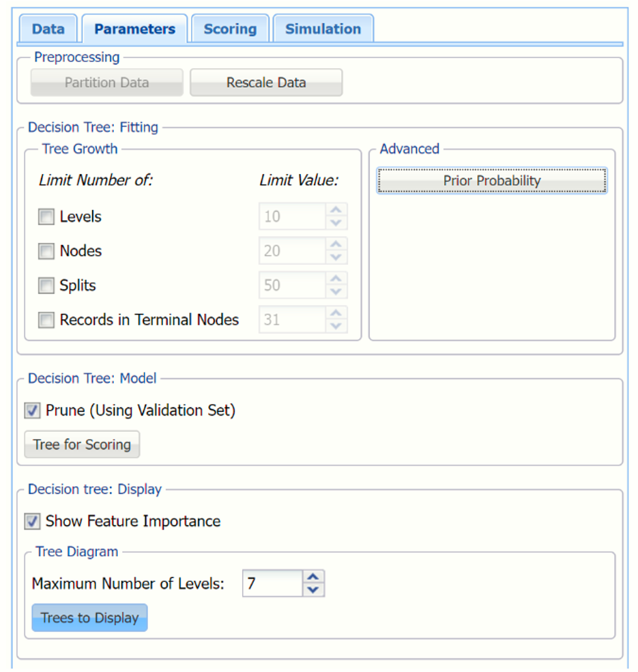This screenshot has height=672, width=638.
Task: Switch to the Data tab
Action: click(x=48, y=29)
